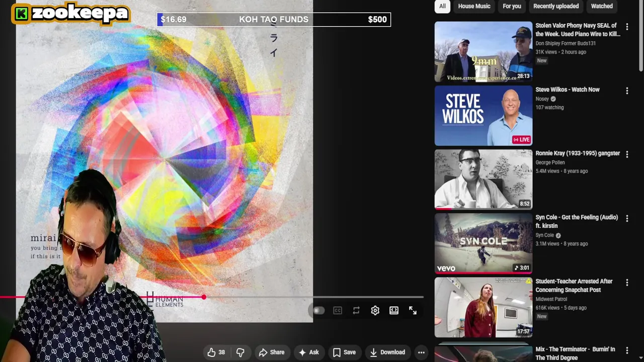The height and width of the screenshot is (362, 644).
Task: Enter fullscreen with the arrows icon
Action: tap(413, 311)
